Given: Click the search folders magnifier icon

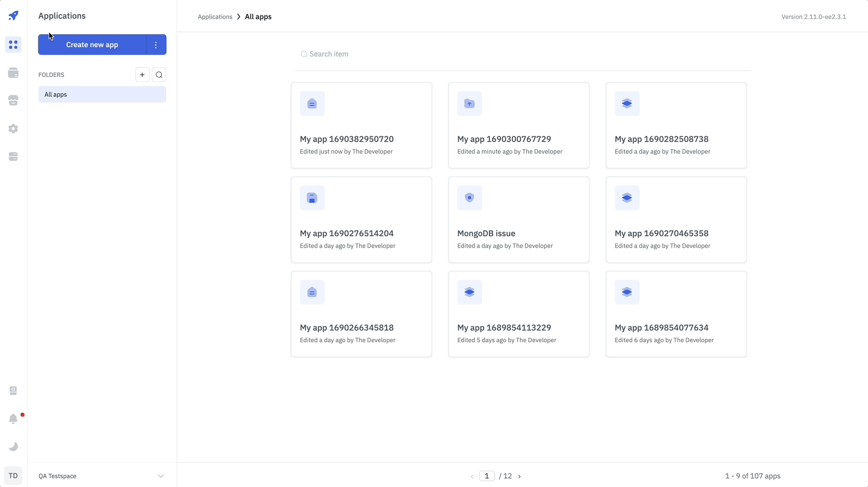Looking at the screenshot, I should (159, 75).
